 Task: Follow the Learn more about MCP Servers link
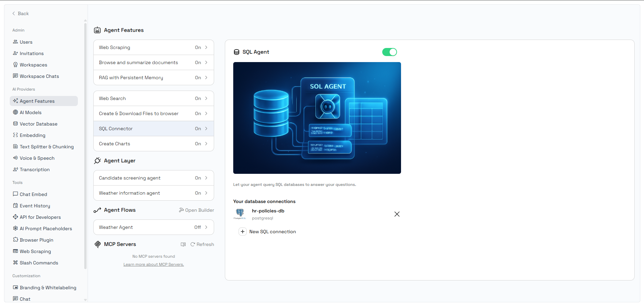[x=153, y=264]
